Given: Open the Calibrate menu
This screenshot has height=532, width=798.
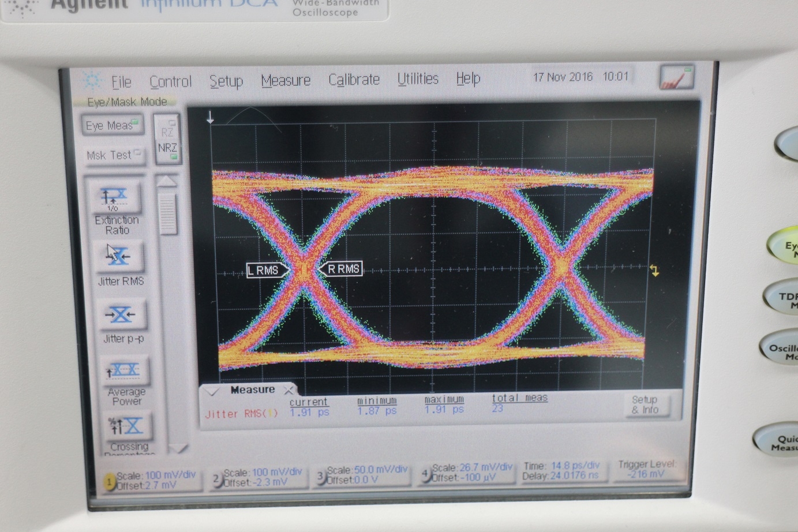Looking at the screenshot, I should (x=354, y=79).
